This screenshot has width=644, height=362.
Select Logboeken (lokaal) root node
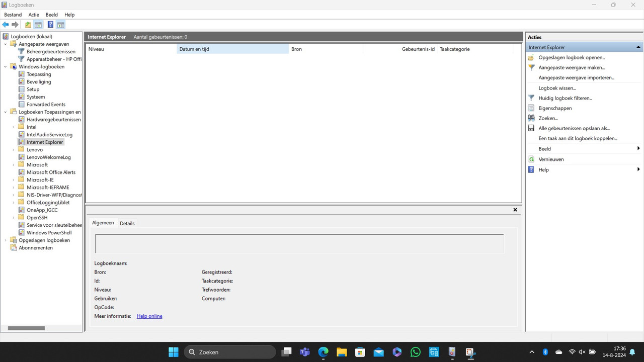[x=31, y=36]
